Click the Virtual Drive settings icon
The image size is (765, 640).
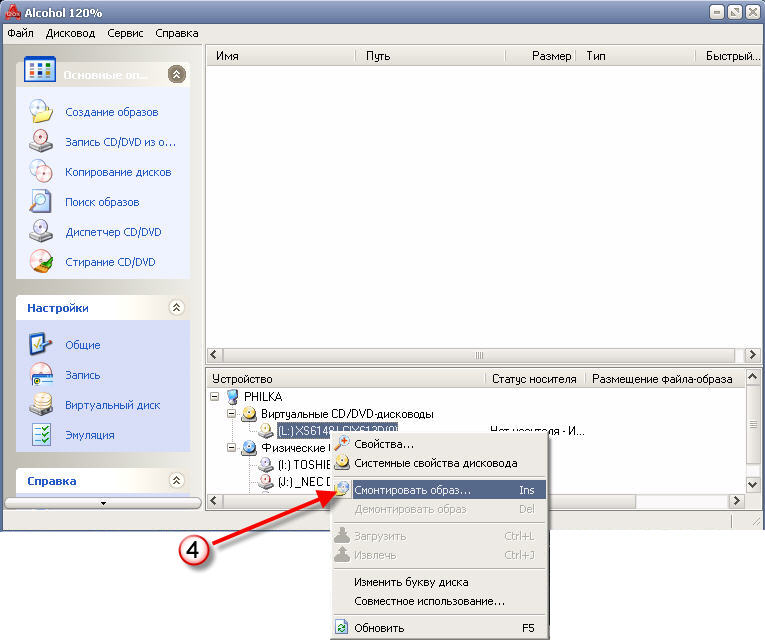[41, 404]
